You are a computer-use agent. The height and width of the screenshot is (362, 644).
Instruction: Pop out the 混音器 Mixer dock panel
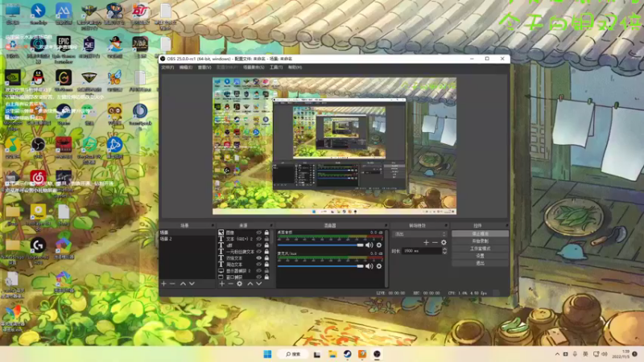[386, 225]
